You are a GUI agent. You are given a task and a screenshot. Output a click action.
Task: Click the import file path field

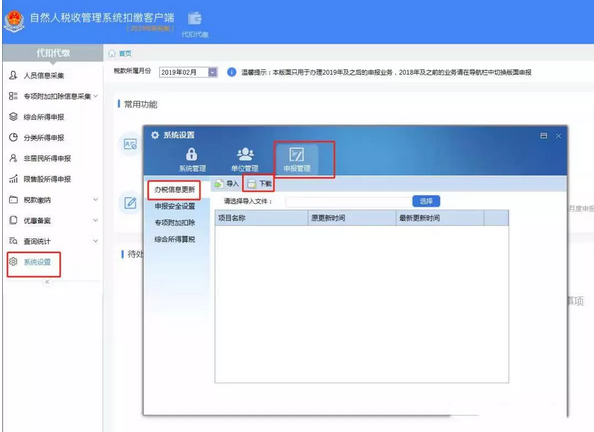349,202
